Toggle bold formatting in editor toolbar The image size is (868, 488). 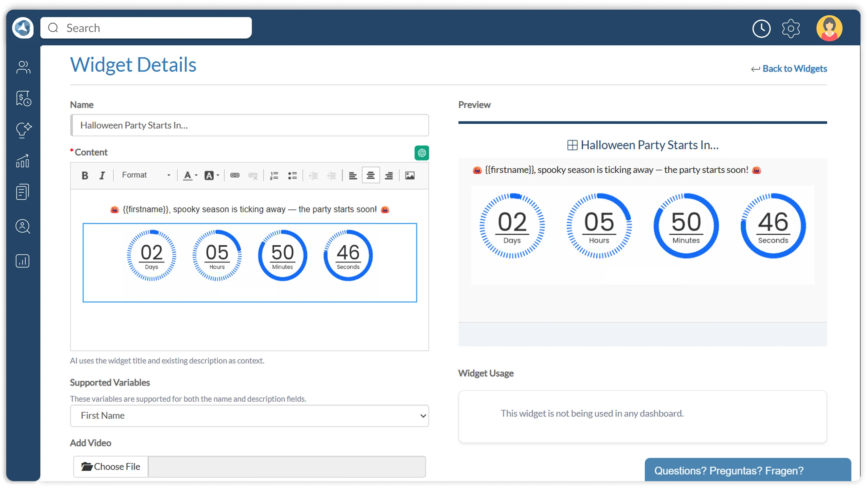pyautogui.click(x=85, y=176)
